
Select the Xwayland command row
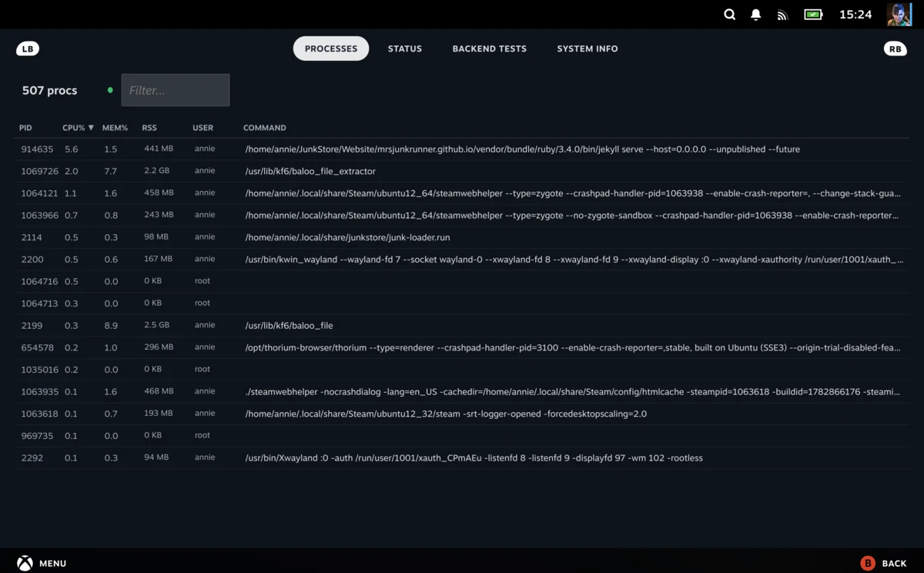461,457
